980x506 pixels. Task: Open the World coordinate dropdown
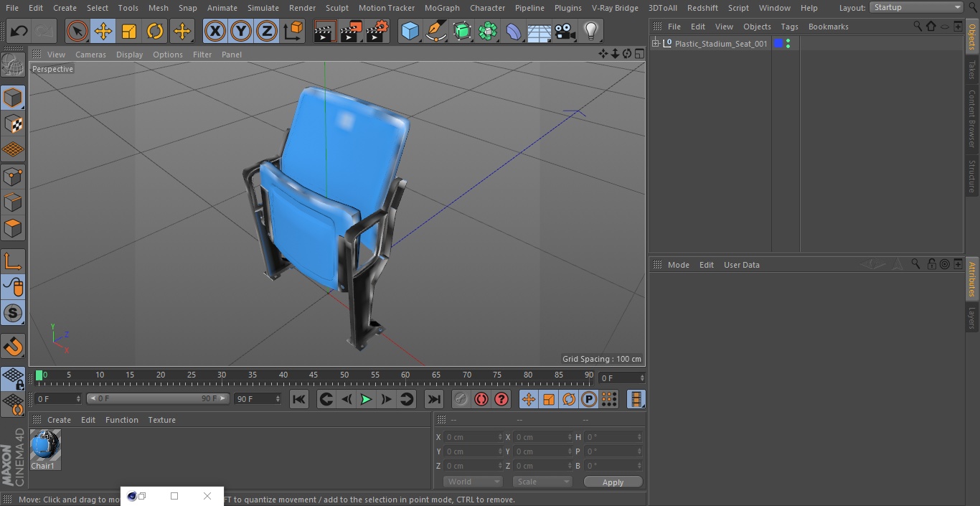click(472, 482)
